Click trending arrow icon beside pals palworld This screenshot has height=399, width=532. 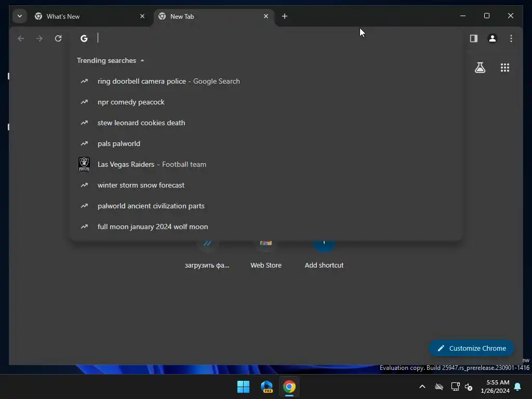point(84,143)
